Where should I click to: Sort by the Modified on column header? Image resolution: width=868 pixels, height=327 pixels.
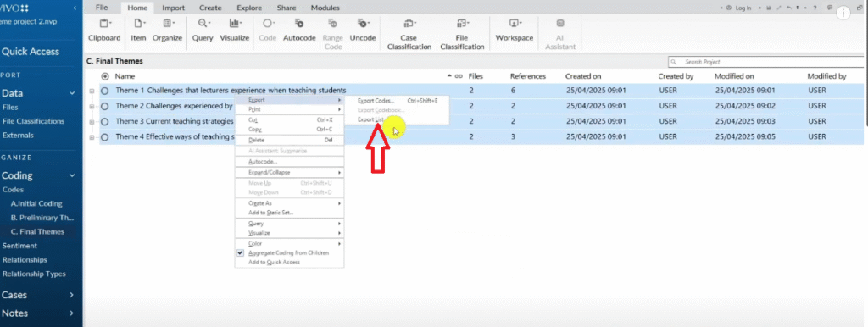coord(734,76)
